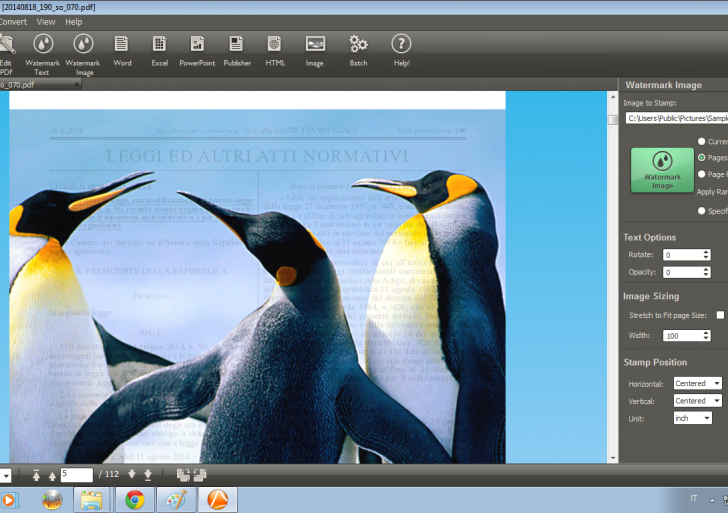This screenshot has height=513, width=728.
Task: Click the page number input field
Action: (76, 475)
